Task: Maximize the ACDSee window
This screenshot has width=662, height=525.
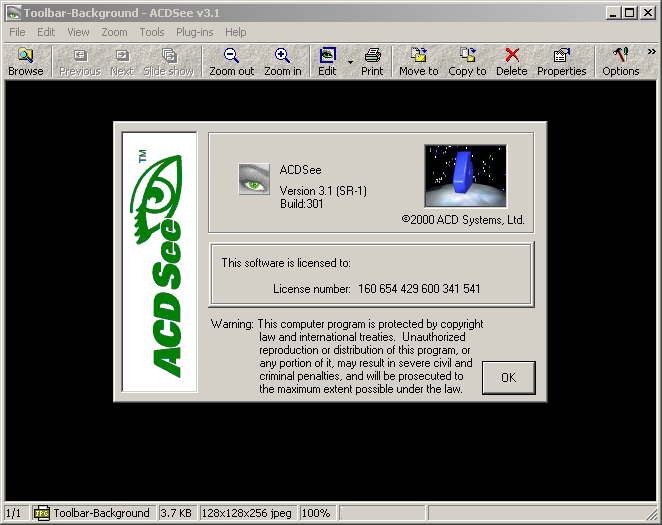Action: [x=629, y=13]
